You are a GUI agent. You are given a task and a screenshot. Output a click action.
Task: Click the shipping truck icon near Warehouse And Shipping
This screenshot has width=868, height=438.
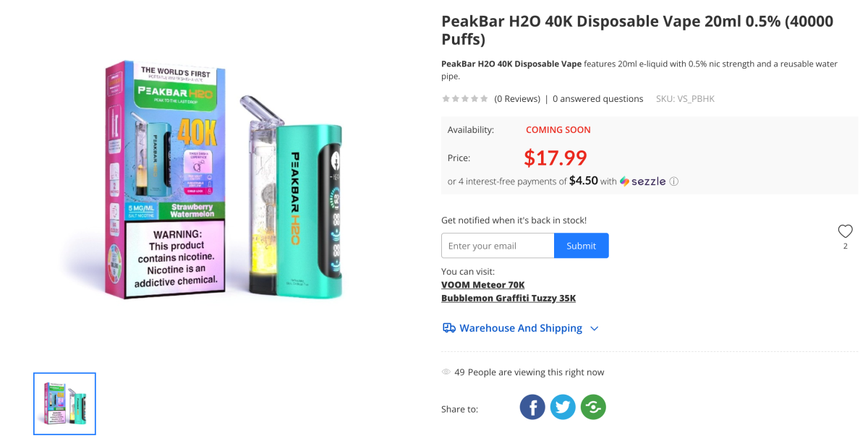449,327
